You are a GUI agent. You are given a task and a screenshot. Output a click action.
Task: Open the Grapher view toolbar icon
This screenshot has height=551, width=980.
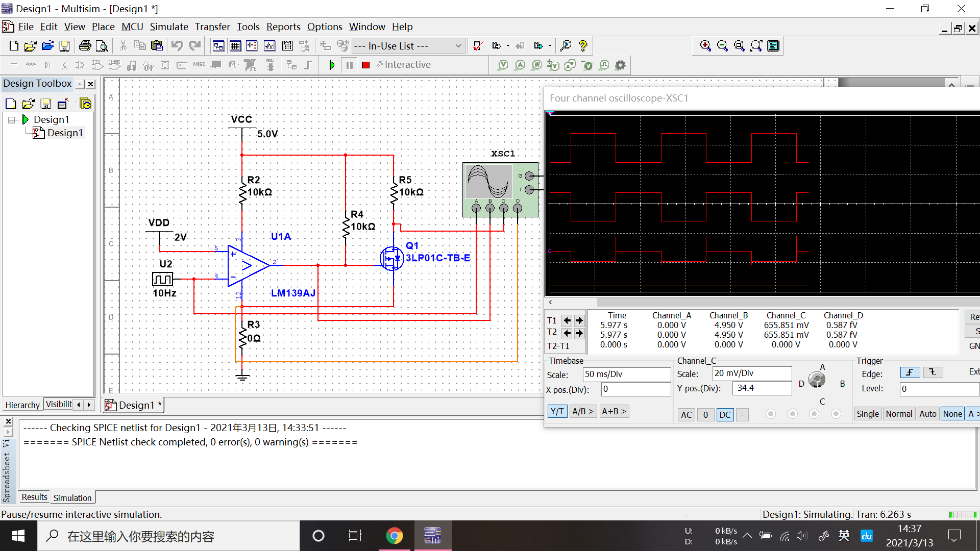(x=269, y=46)
